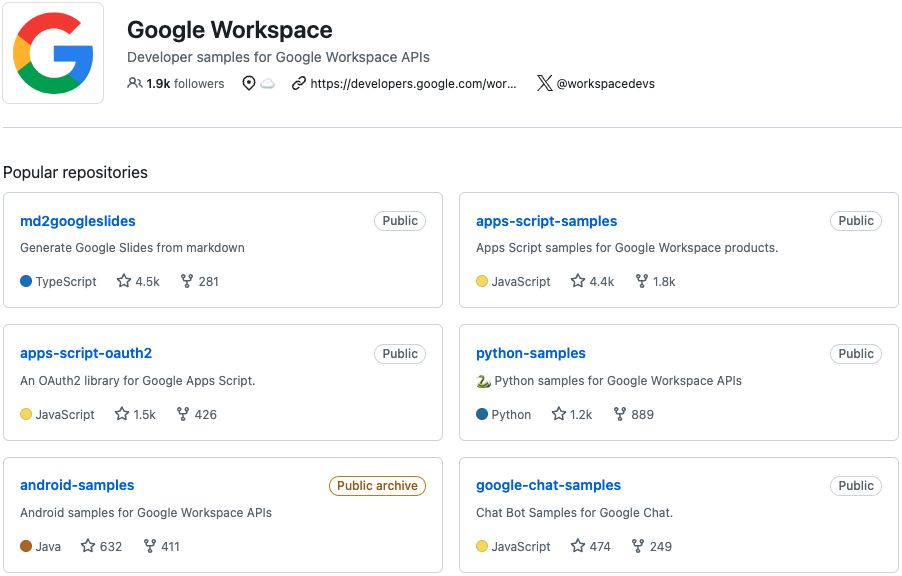Click the link chain icon
The height and width of the screenshot is (576, 902).
pos(299,83)
